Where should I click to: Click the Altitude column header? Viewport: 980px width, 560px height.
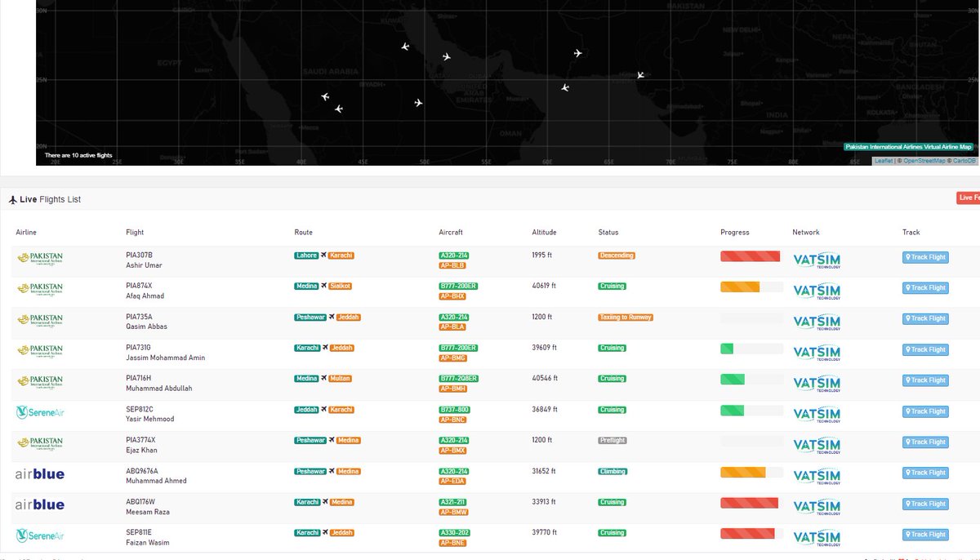pyautogui.click(x=545, y=233)
